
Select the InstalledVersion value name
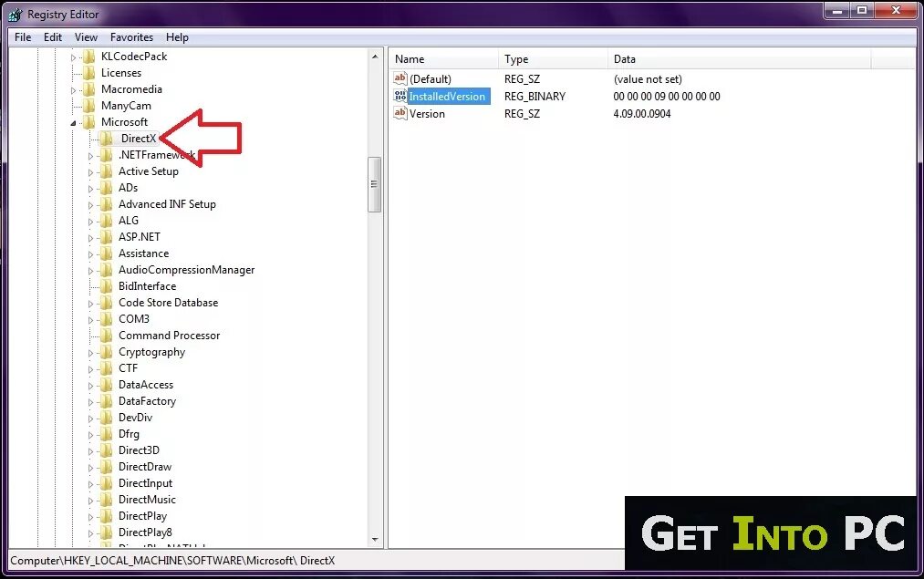(x=447, y=96)
